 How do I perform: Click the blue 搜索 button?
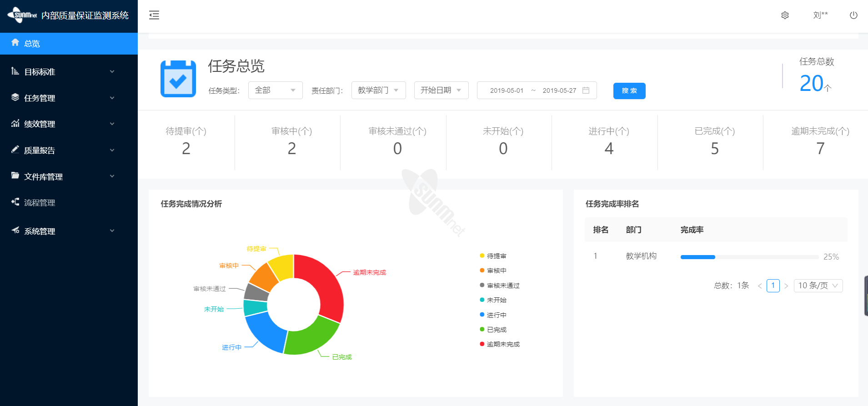[629, 91]
